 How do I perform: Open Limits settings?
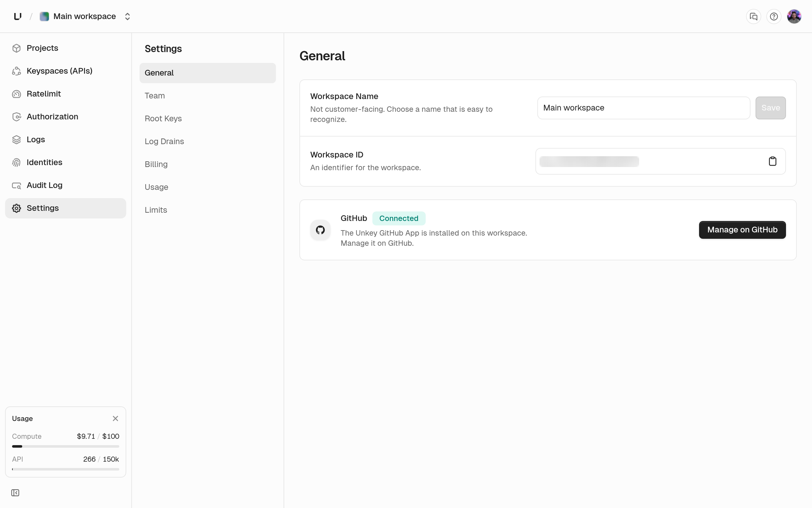tap(208, 210)
